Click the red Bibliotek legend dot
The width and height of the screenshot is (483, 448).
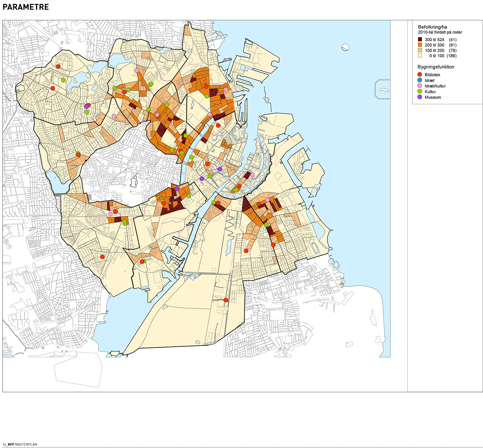pyautogui.click(x=420, y=74)
